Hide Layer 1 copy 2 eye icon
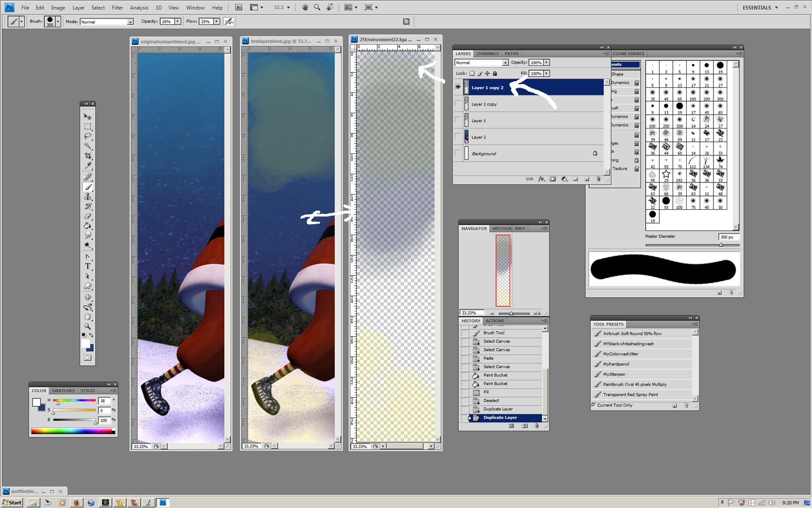Viewport: 812px width, 508px height. [x=458, y=87]
